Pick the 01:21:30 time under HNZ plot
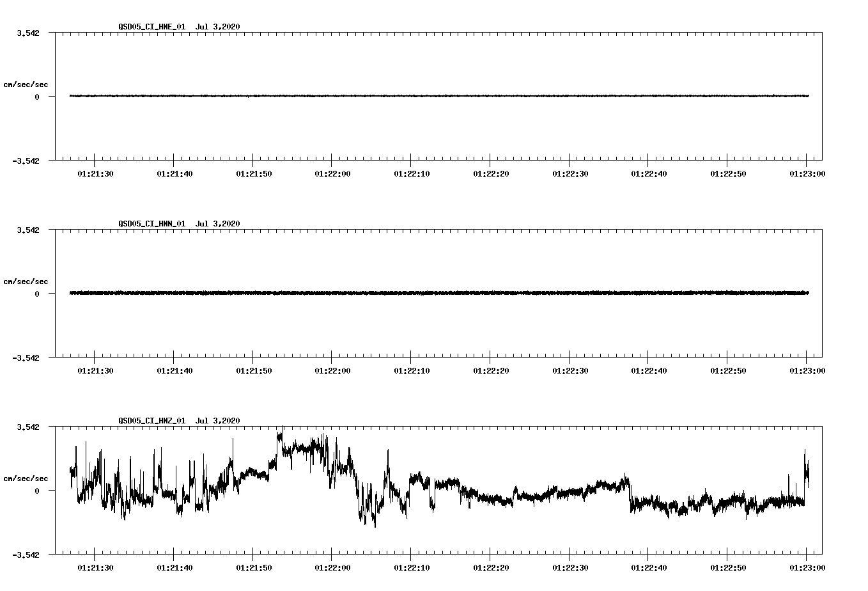 [96, 567]
